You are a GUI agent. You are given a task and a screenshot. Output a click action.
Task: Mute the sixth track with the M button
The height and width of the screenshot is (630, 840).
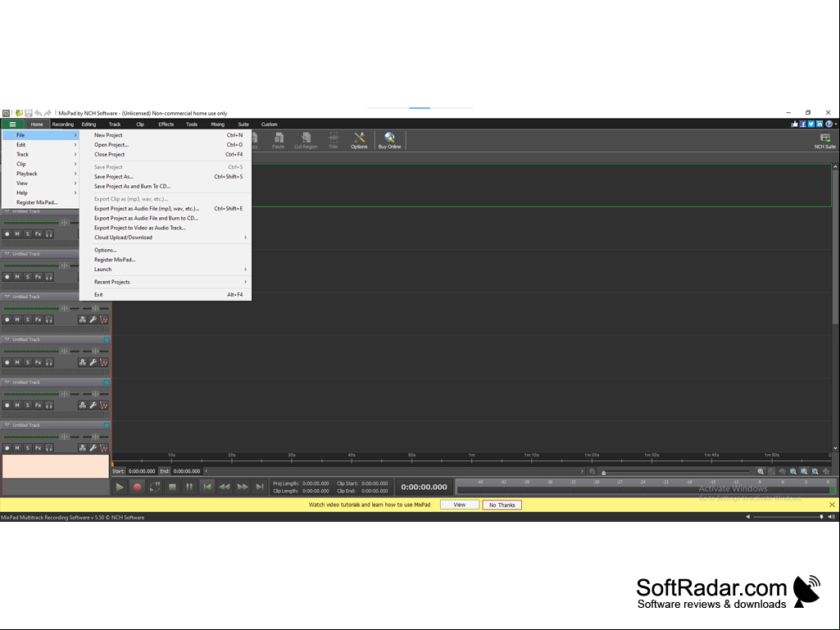click(x=17, y=448)
